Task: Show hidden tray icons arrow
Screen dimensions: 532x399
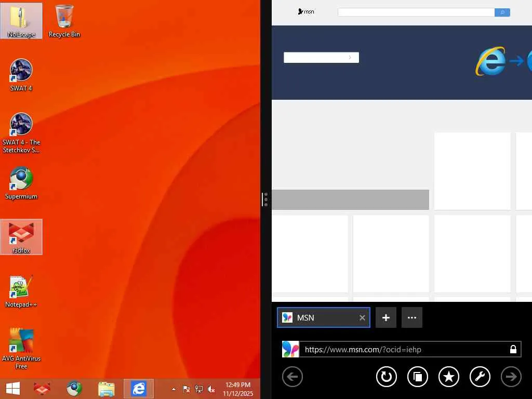Action: tap(174, 389)
